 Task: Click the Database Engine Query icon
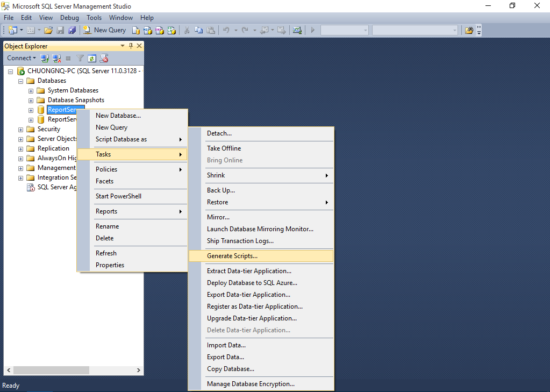coord(135,30)
